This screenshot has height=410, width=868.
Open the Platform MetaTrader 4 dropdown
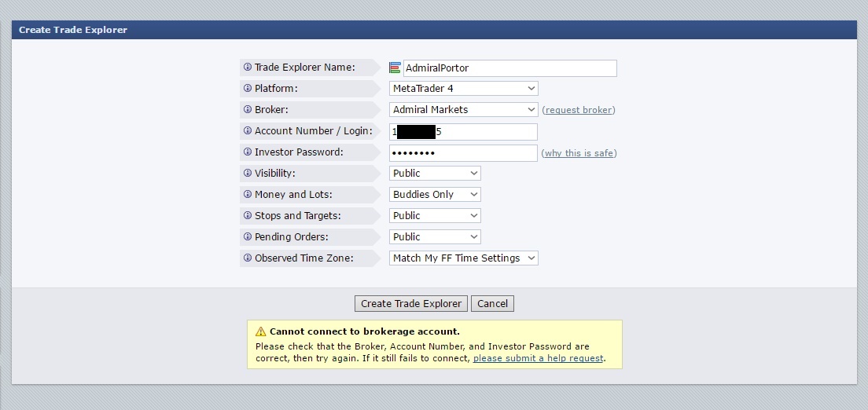pyautogui.click(x=463, y=89)
